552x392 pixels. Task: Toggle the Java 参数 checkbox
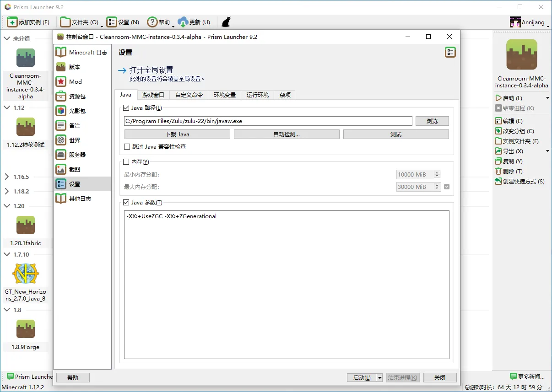click(127, 202)
